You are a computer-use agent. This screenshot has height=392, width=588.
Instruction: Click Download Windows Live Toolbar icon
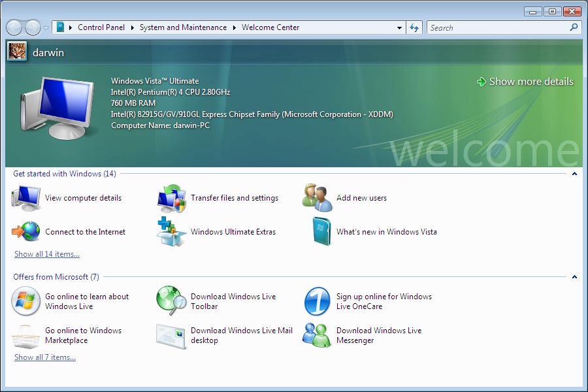pyautogui.click(x=172, y=301)
